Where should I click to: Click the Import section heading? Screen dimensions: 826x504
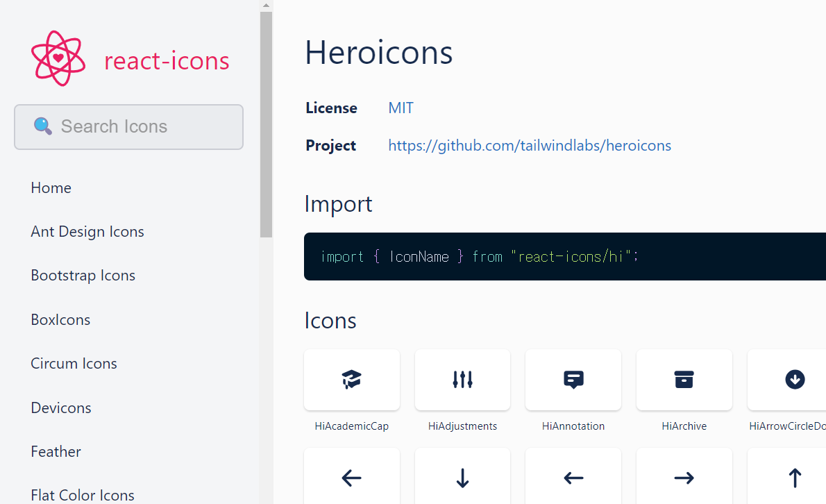coord(338,204)
